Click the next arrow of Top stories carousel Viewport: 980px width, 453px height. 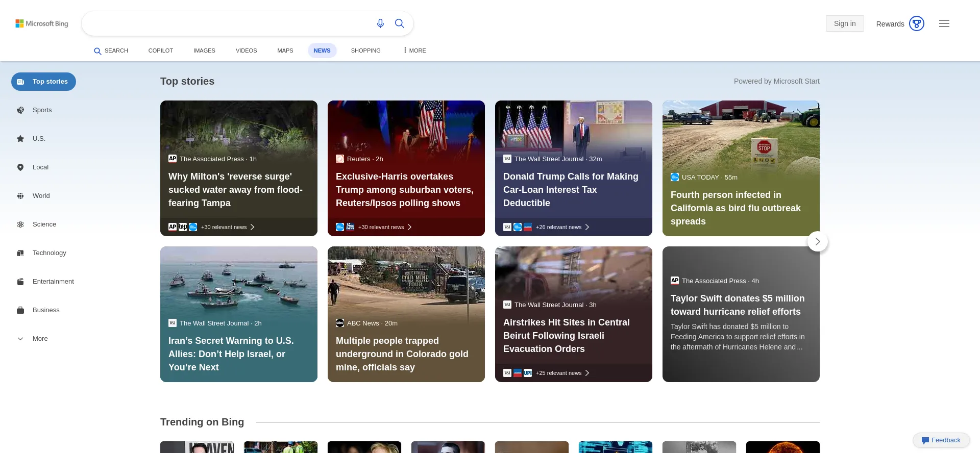click(818, 241)
